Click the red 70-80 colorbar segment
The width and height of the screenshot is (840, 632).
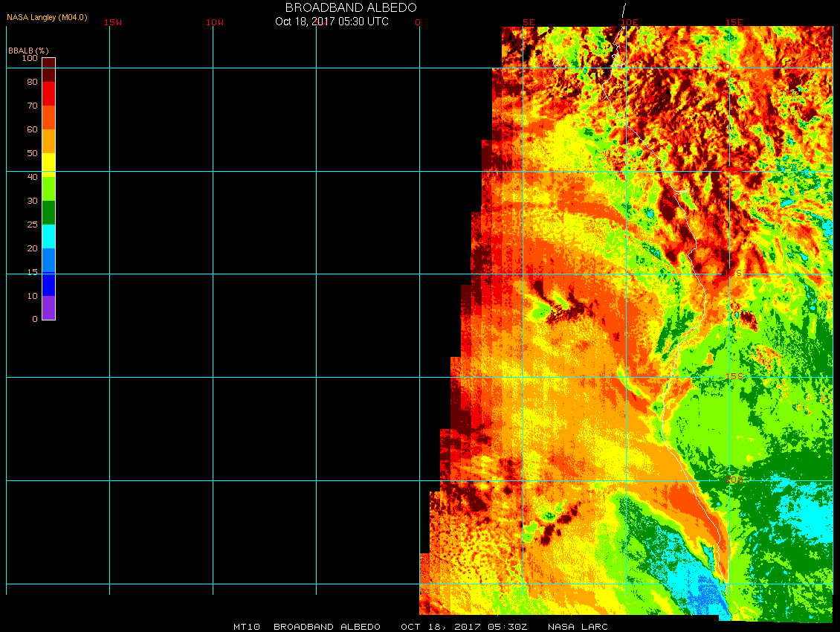49,94
